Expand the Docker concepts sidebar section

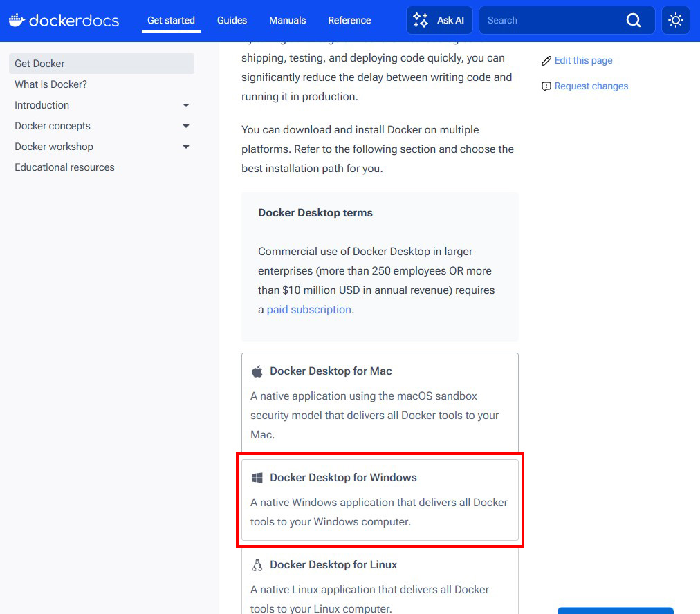185,126
